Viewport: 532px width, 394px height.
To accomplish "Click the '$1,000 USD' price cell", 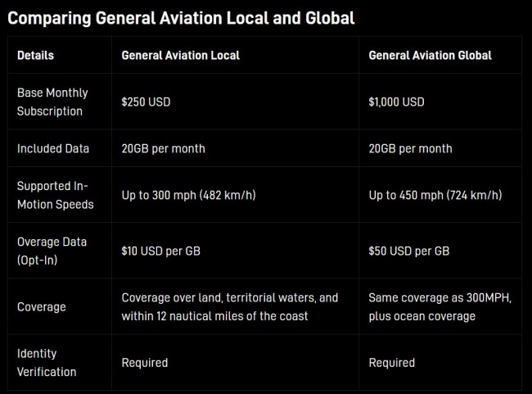I will pyautogui.click(x=396, y=102).
